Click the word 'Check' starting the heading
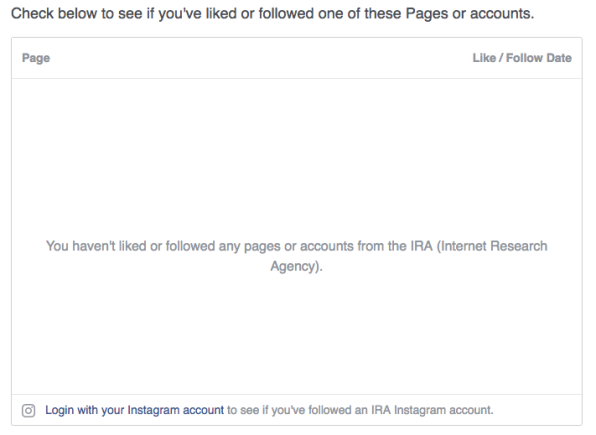 pos(32,14)
